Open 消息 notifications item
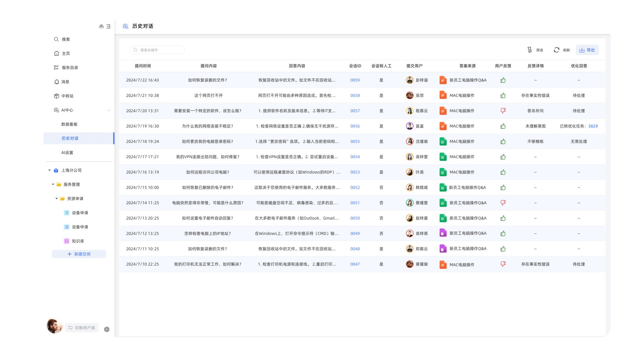The width and height of the screenshot is (644, 362). click(61, 82)
